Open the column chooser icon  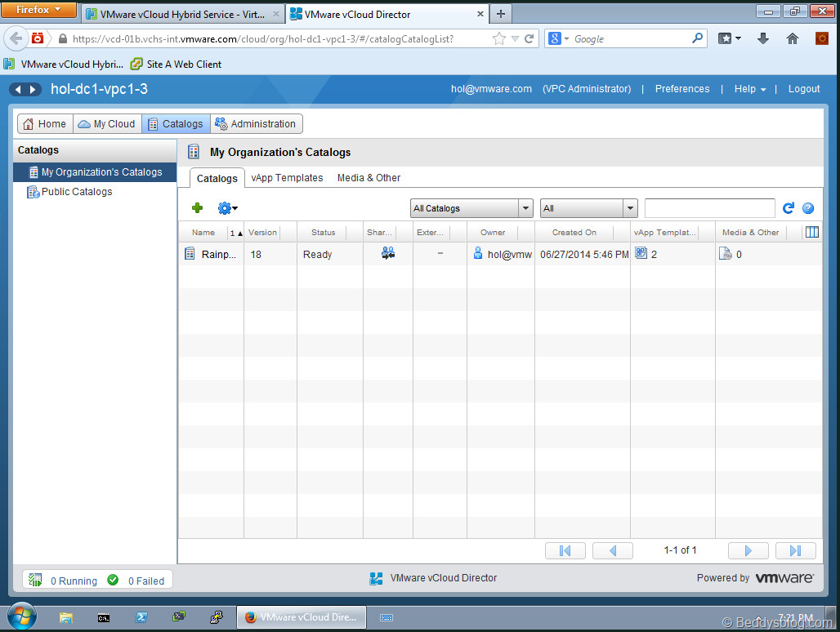pos(812,232)
